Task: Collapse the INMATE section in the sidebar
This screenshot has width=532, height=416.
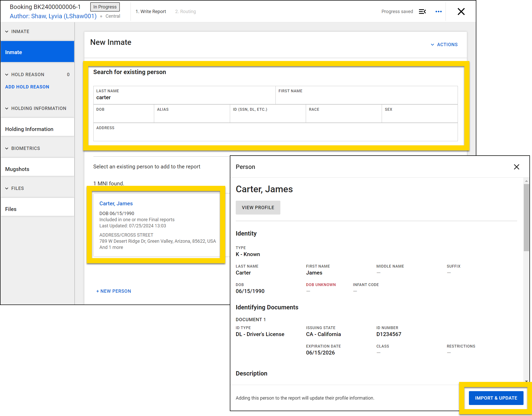Action: click(x=7, y=31)
